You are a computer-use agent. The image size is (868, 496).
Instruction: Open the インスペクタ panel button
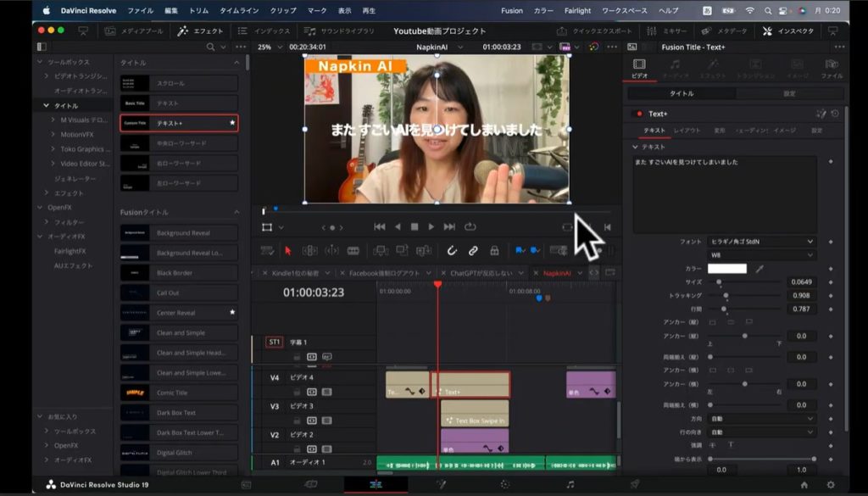coord(787,31)
